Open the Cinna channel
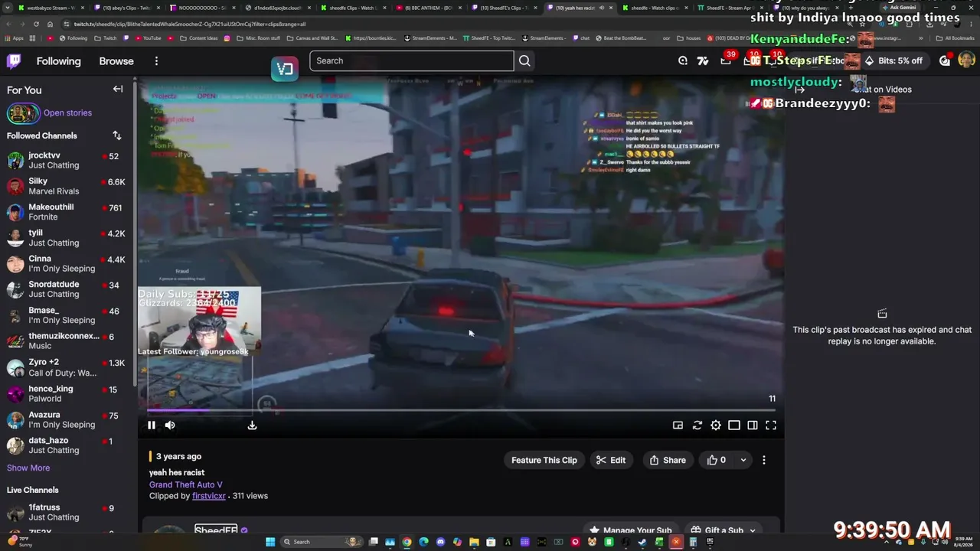 pyautogui.click(x=66, y=264)
